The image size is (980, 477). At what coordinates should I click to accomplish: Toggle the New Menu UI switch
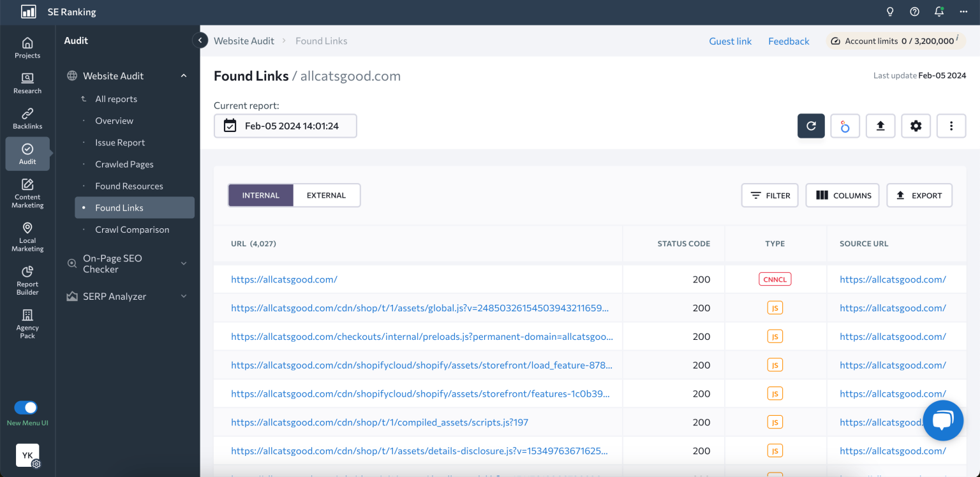26,407
